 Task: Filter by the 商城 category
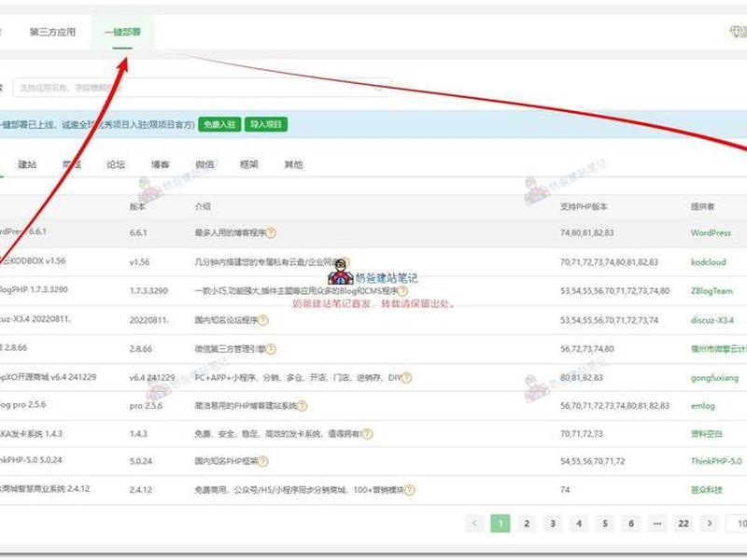(72, 164)
